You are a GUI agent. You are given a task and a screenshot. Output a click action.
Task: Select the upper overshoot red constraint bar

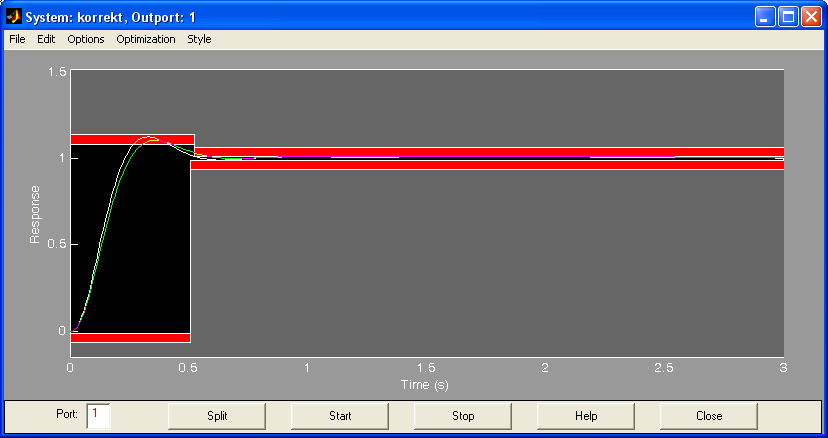click(133, 139)
